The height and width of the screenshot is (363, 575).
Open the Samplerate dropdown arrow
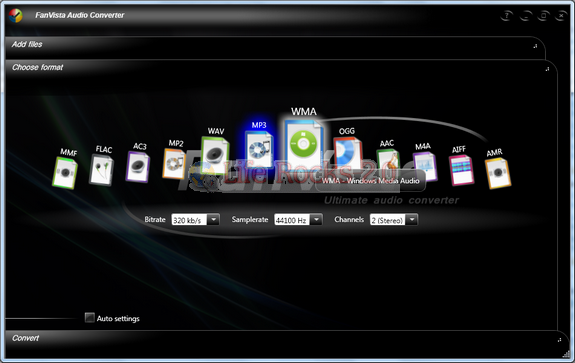tap(316, 220)
